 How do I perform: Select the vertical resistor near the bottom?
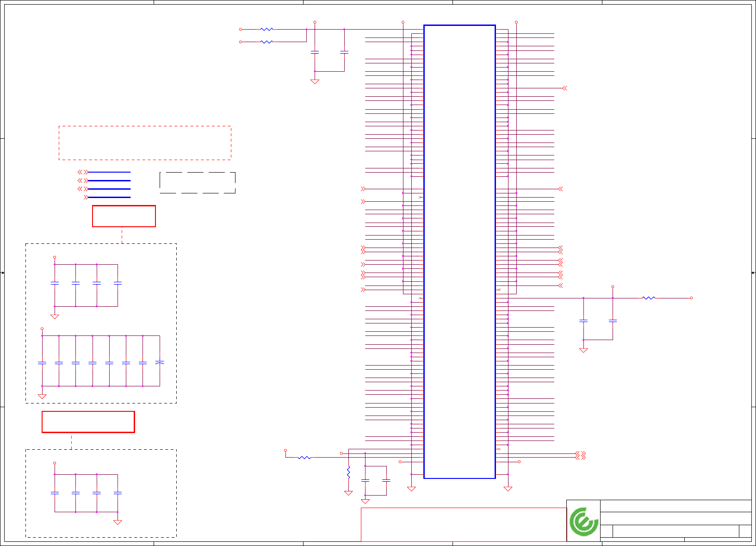point(348,472)
